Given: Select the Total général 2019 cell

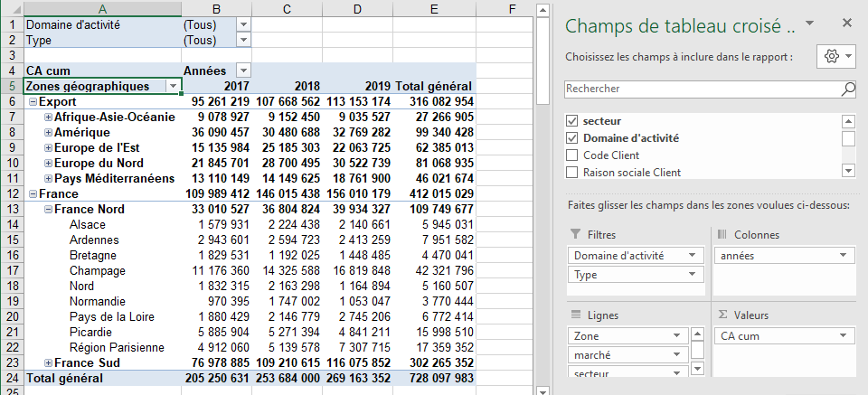Looking at the screenshot, I should 357,378.
